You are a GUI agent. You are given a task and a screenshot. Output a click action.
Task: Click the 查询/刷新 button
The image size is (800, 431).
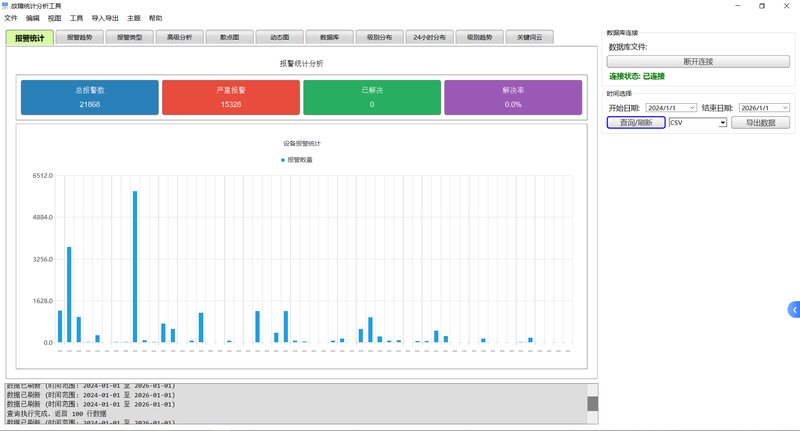(x=636, y=122)
